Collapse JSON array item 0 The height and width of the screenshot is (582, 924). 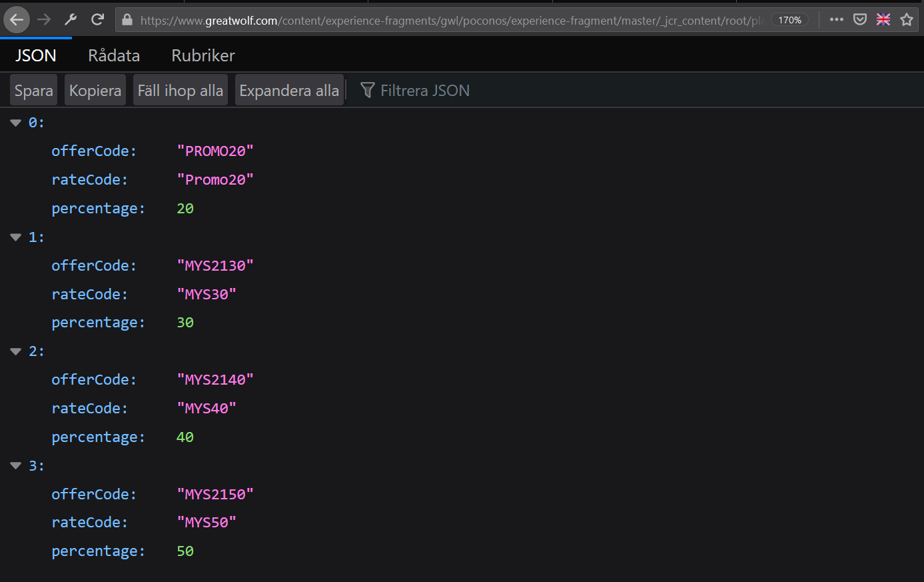tap(16, 123)
